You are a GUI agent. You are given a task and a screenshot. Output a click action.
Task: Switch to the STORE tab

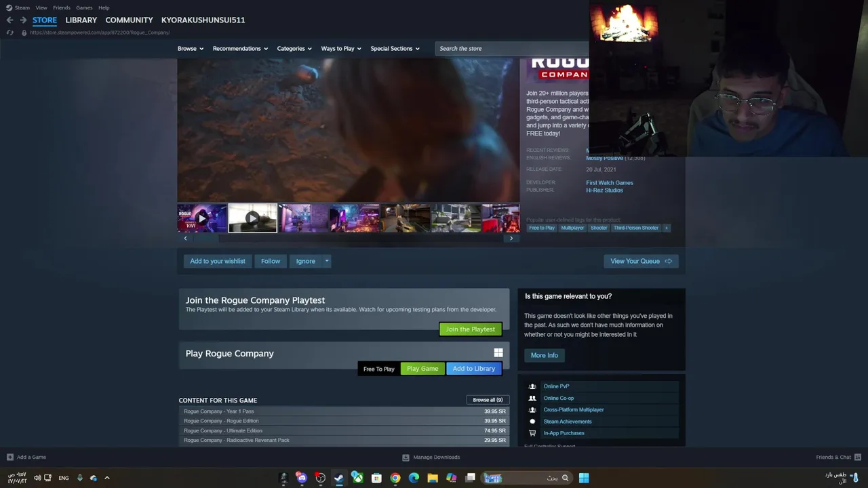(45, 20)
